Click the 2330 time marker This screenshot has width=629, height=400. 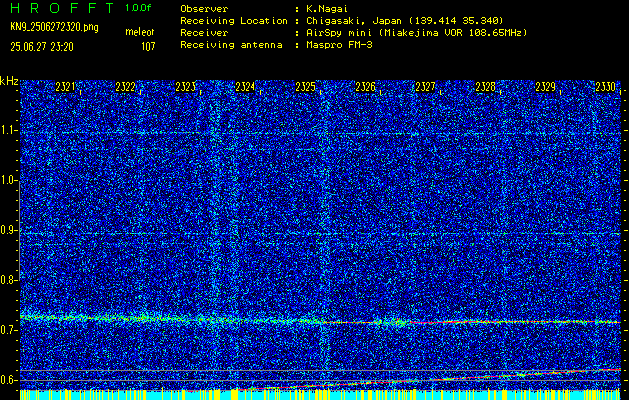605,87
